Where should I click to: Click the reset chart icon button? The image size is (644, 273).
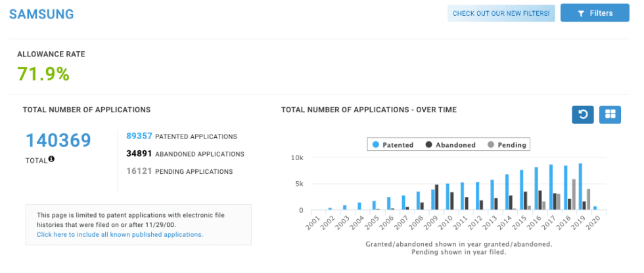click(583, 115)
